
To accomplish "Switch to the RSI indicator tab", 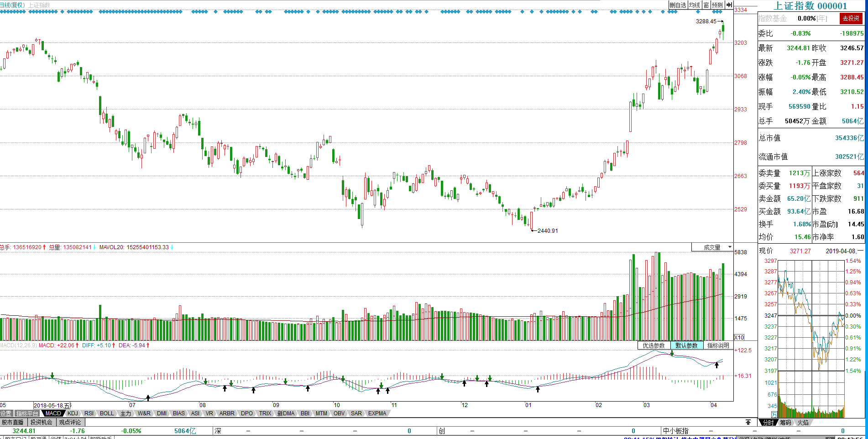I will coord(89,413).
